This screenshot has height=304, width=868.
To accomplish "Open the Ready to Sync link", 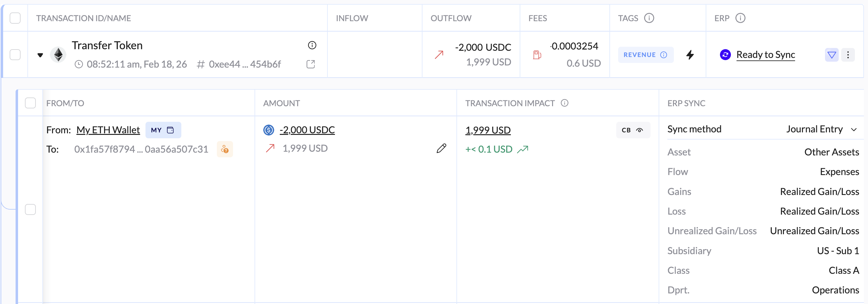I will click(765, 55).
